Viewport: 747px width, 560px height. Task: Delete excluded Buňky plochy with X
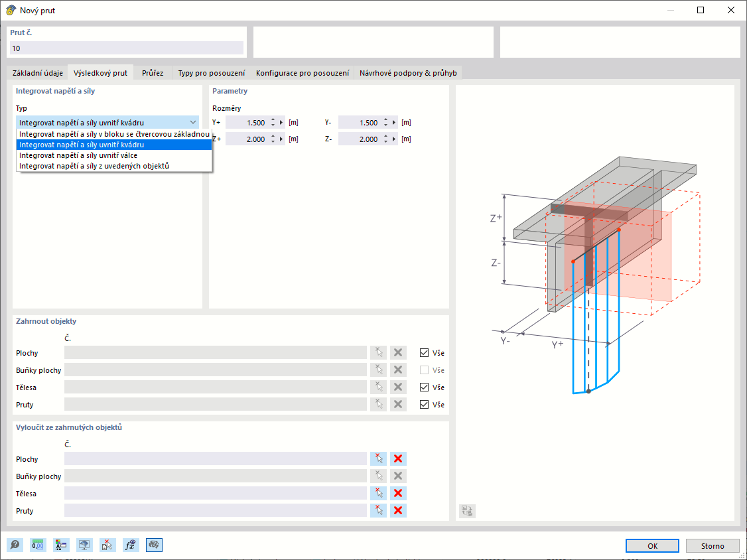point(398,476)
